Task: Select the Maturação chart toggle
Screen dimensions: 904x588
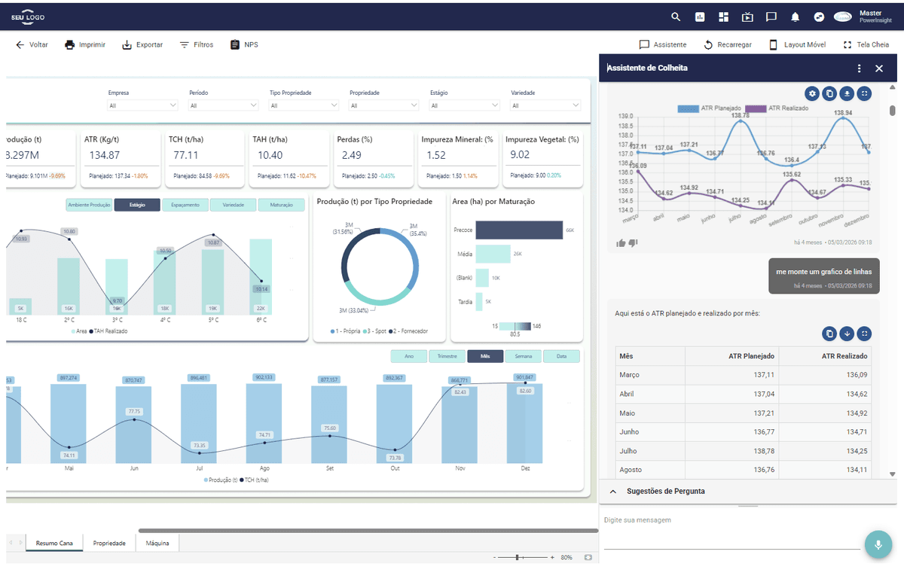Action: 282,205
